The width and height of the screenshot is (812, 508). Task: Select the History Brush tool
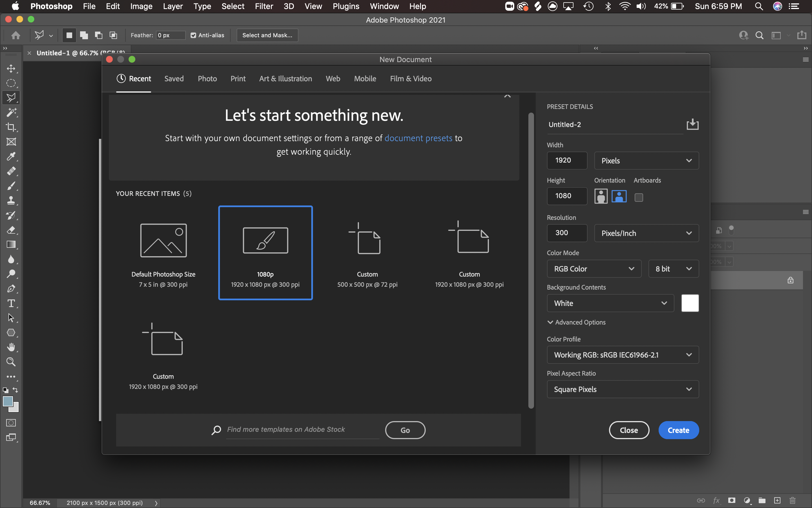(x=11, y=215)
